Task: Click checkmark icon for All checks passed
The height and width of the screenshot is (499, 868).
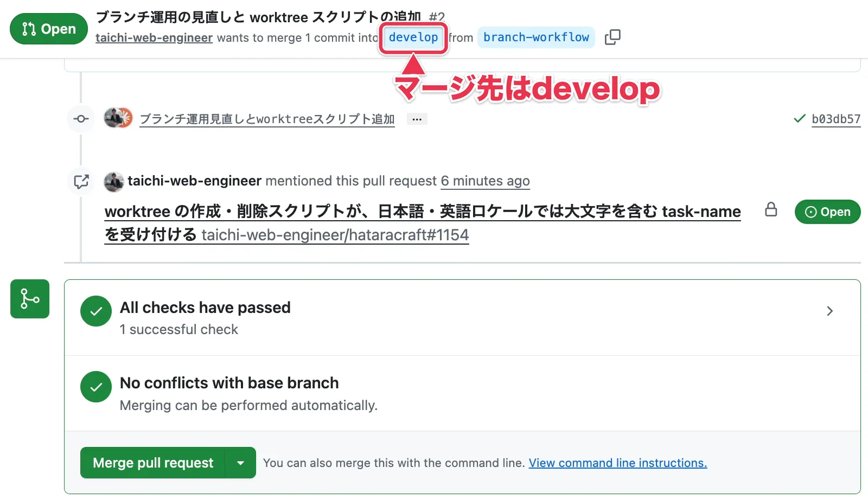Action: [x=96, y=311]
